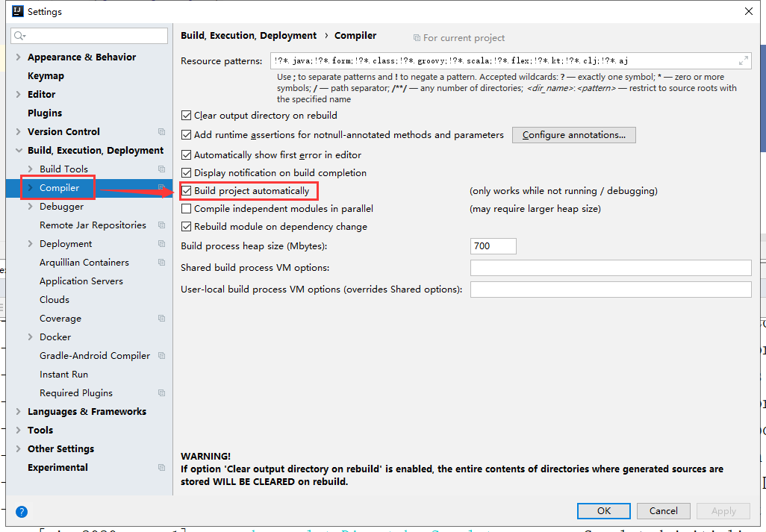This screenshot has width=766, height=532.
Task: Enable Compile independent modules in parallel
Action: point(186,209)
